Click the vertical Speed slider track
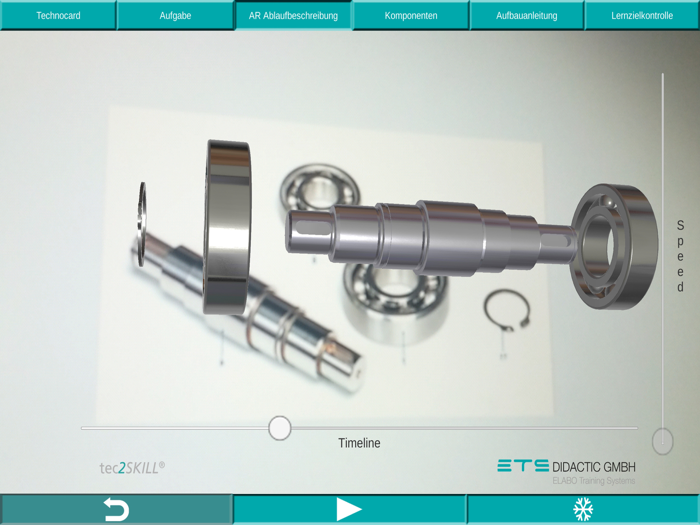 662,257
